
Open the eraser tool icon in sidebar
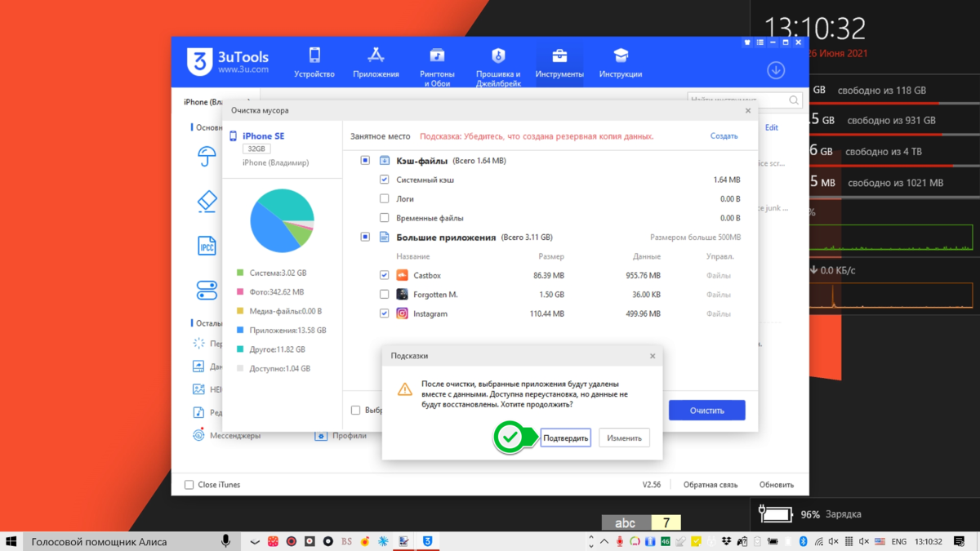pyautogui.click(x=207, y=201)
